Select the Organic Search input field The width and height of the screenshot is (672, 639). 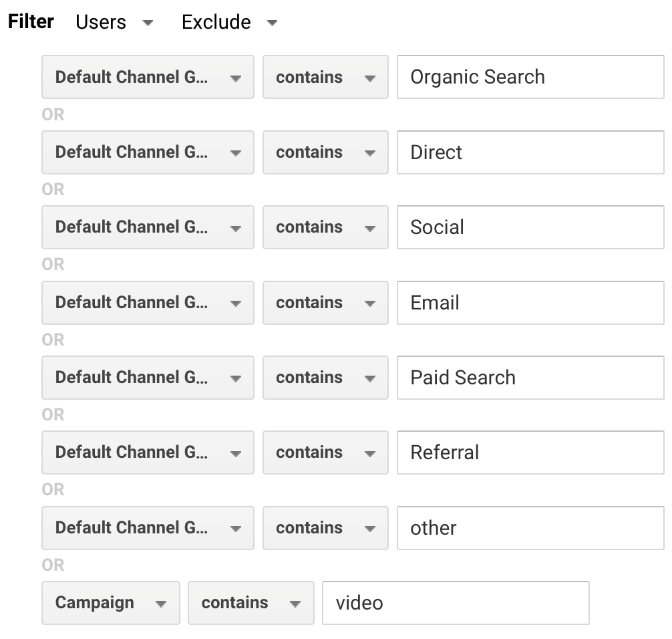click(x=530, y=77)
